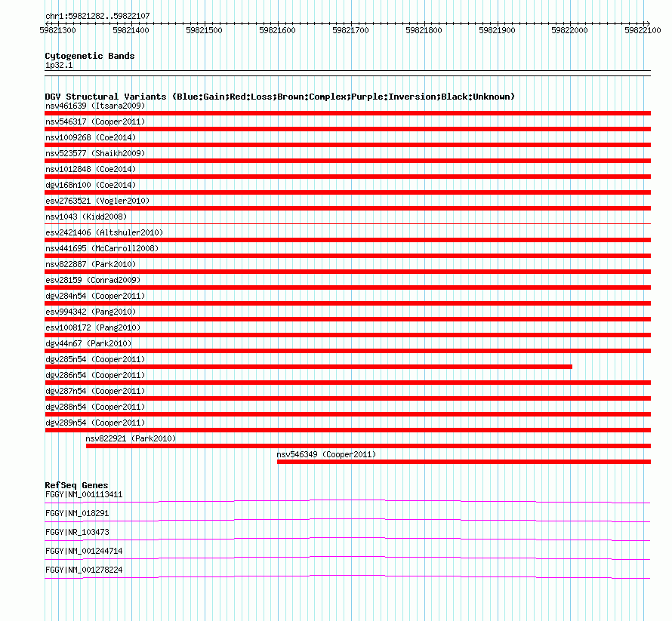Open the FGGY|NM_001244714 transcript label
Screen dimensions: 672x621
[84, 551]
